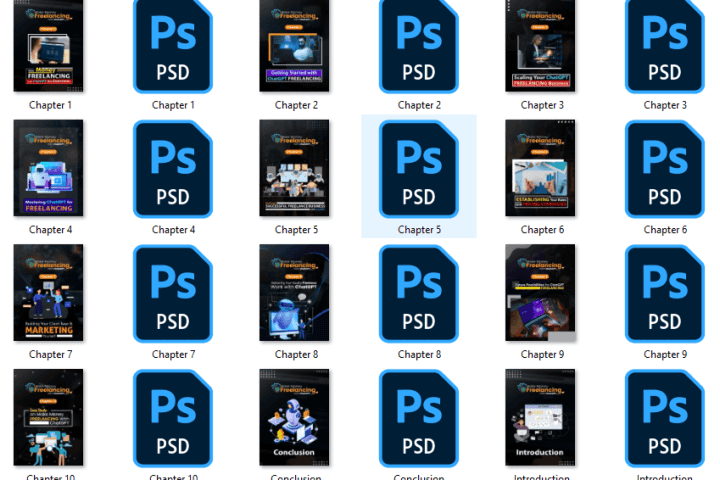Select the Chapter 8 robot image thumbnail
The width and height of the screenshot is (720, 480).
(x=294, y=293)
